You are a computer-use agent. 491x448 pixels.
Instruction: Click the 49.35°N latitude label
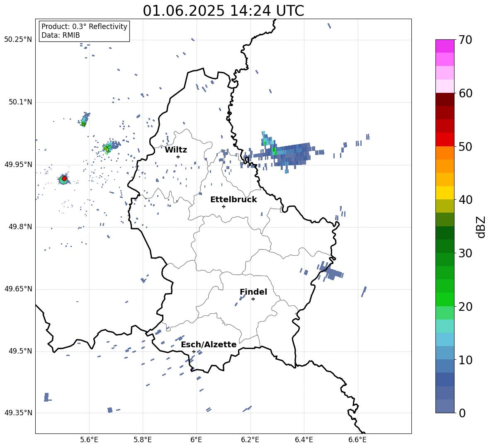point(18,413)
